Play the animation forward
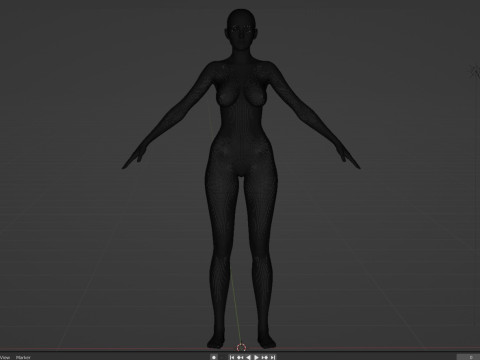The height and width of the screenshot is (360, 480). click(x=256, y=357)
